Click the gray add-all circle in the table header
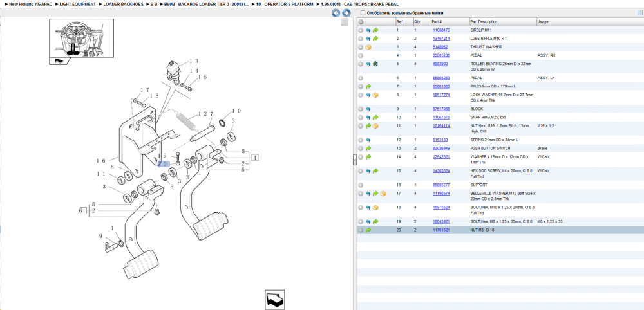Screen dimensions: 644x310 [361, 22]
